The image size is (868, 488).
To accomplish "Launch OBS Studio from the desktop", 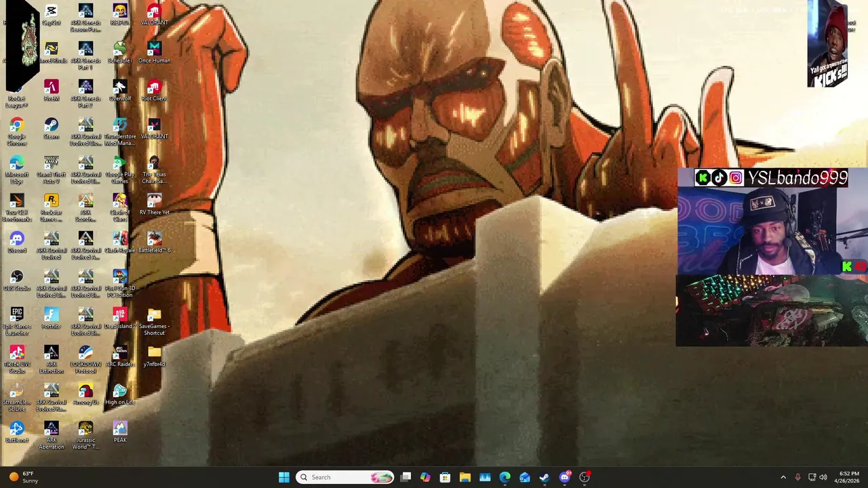I will pos(17,281).
